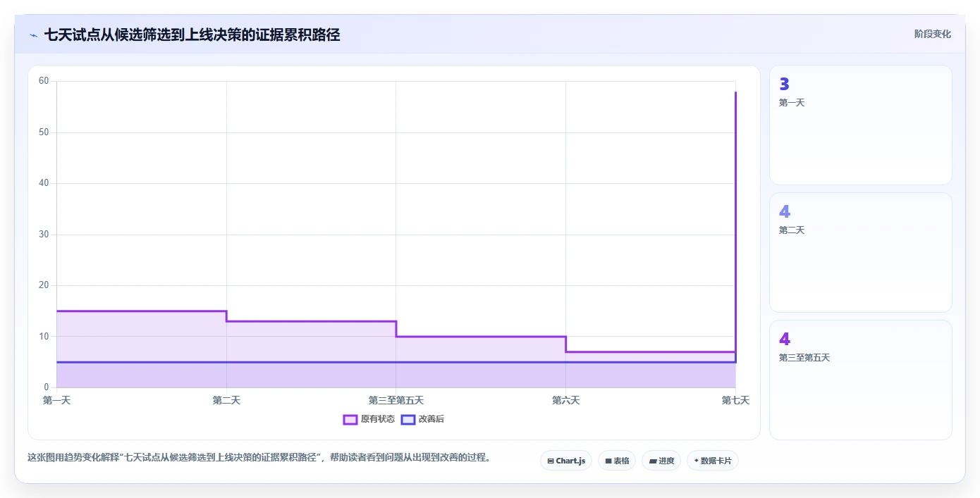The height and width of the screenshot is (498, 980).
Task: Click the table icon in 表格 chip
Action: point(608,461)
